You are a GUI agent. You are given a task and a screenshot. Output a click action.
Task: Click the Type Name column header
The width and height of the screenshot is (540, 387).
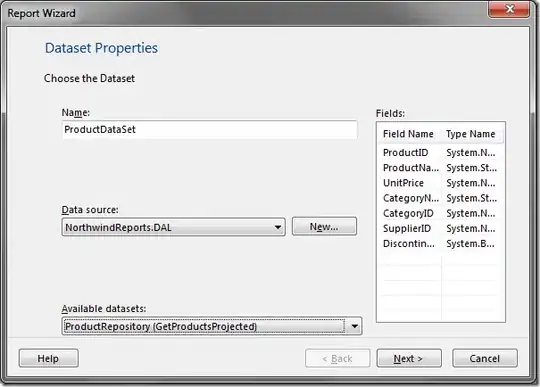tap(471, 134)
